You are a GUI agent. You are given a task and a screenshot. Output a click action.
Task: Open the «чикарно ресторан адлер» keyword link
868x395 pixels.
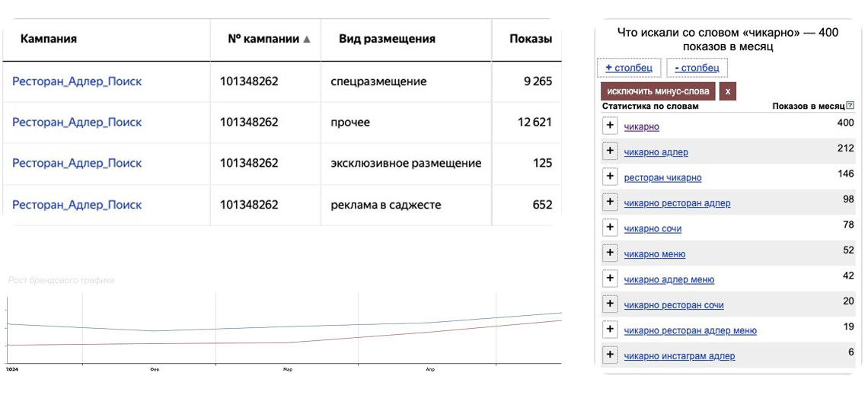(677, 203)
